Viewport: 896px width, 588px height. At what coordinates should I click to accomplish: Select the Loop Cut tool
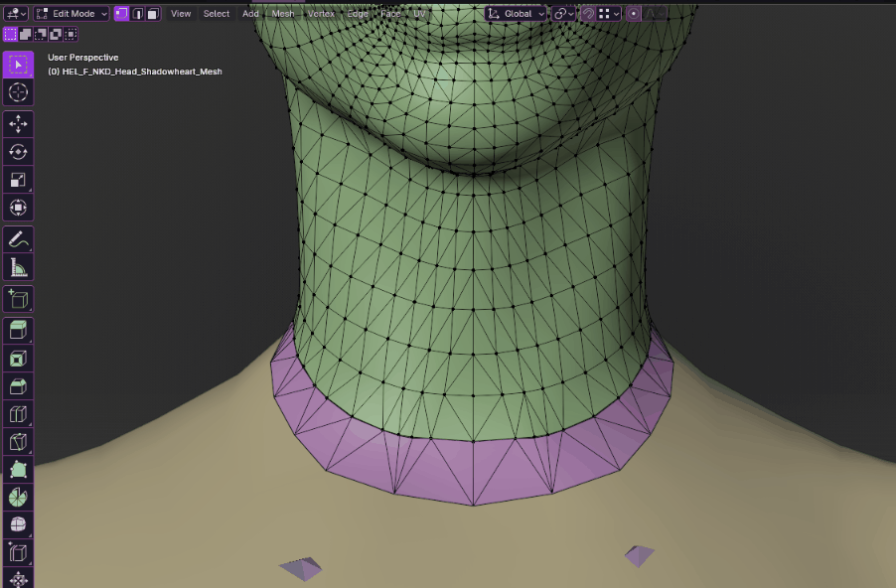(18, 414)
